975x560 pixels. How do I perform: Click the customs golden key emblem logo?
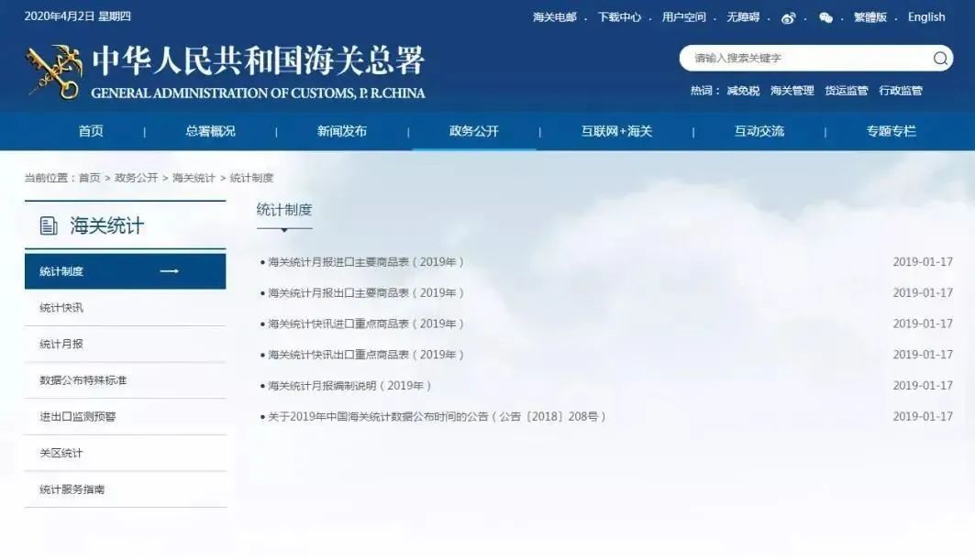pos(50,66)
